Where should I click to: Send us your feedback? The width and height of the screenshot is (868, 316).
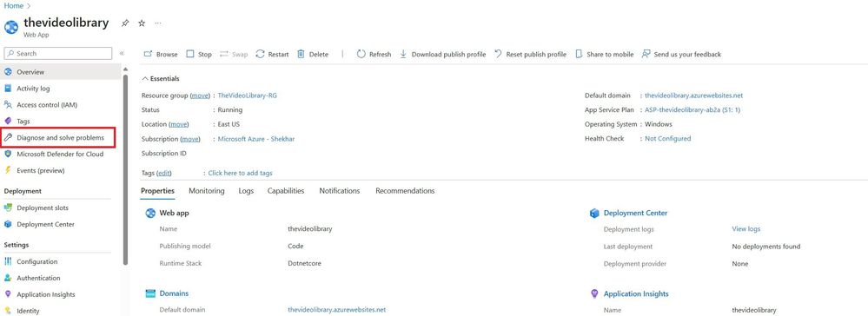[x=681, y=54]
